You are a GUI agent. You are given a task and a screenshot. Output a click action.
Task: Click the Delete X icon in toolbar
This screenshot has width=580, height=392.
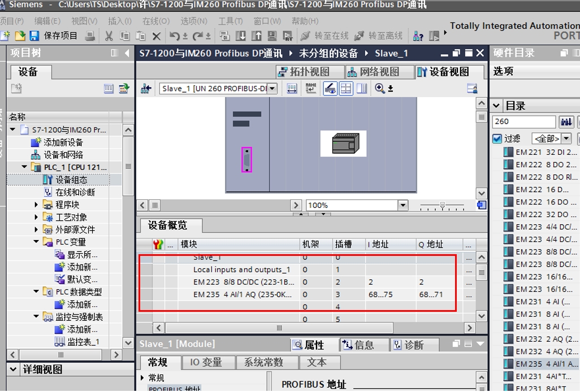[x=157, y=36]
